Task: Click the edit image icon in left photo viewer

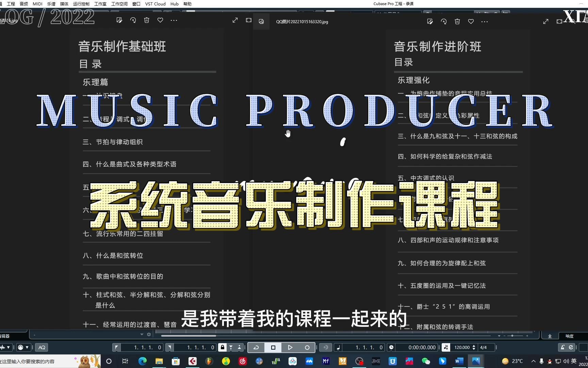Action: (x=119, y=20)
